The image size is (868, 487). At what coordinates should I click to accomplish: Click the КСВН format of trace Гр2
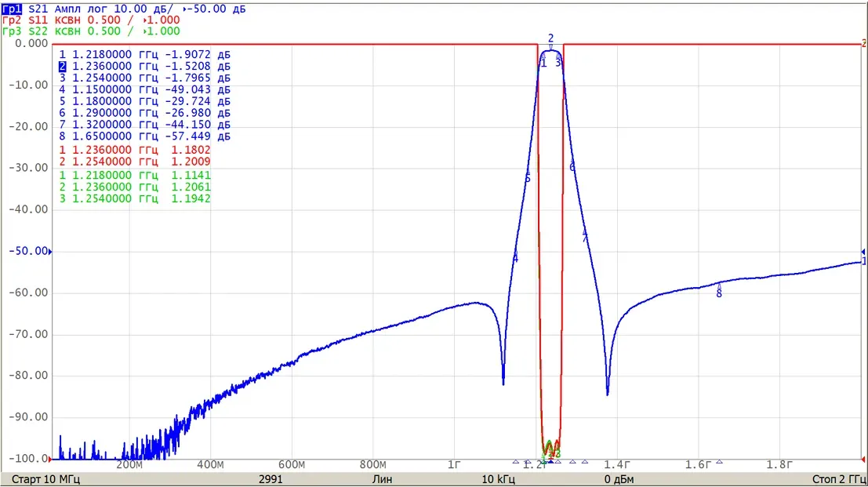point(67,20)
